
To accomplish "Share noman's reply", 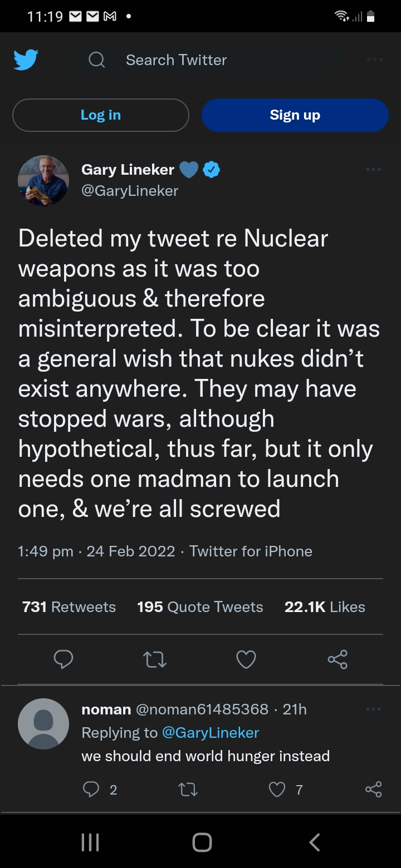I will [x=373, y=789].
